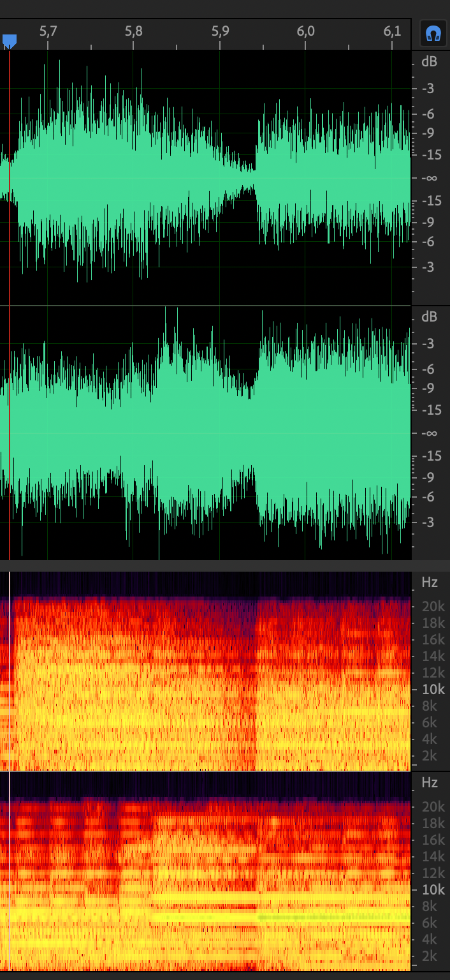
Task: Click the bottom channel dB scale label
Action: (430, 317)
